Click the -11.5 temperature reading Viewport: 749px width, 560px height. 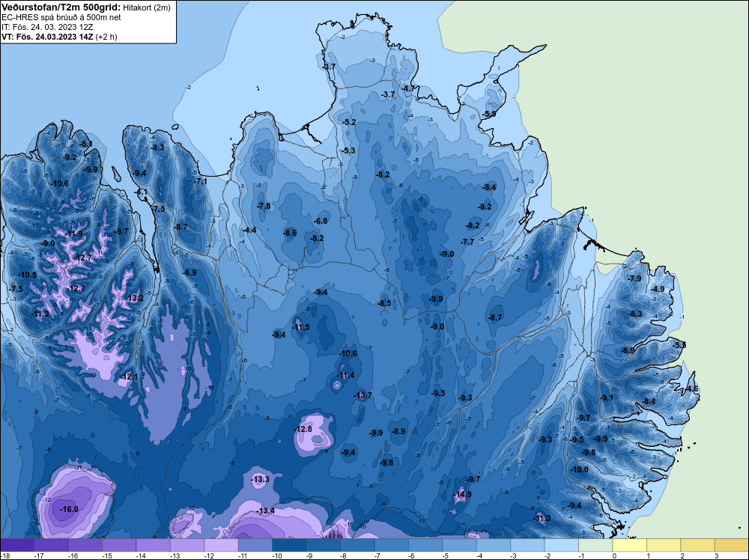click(301, 327)
